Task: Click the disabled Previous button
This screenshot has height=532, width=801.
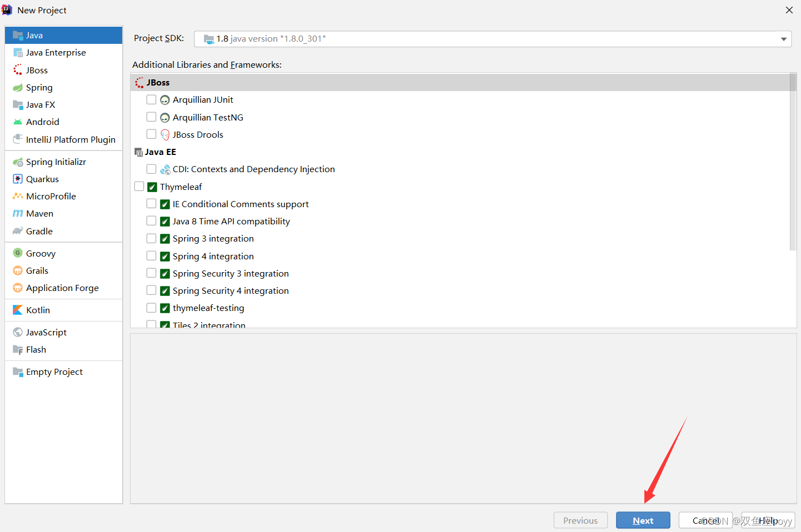Action: pyautogui.click(x=580, y=520)
